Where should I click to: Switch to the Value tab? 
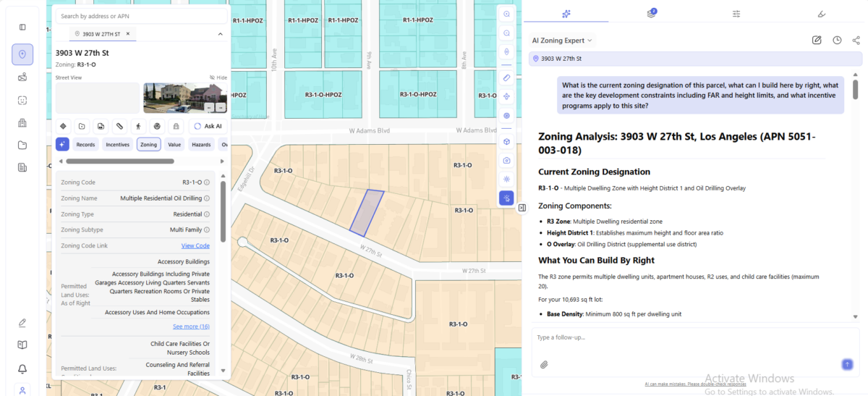click(174, 145)
